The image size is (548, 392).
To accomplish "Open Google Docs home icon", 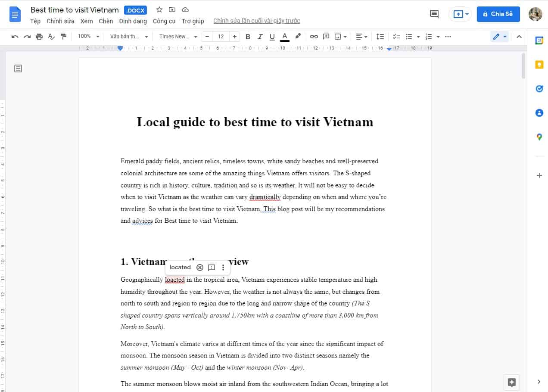I will click(15, 14).
